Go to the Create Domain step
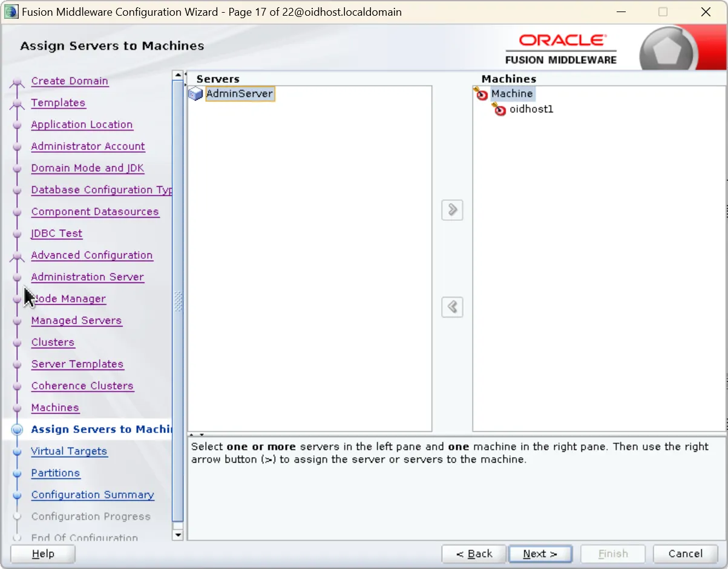Image resolution: width=728 pixels, height=569 pixels. pyautogui.click(x=70, y=81)
